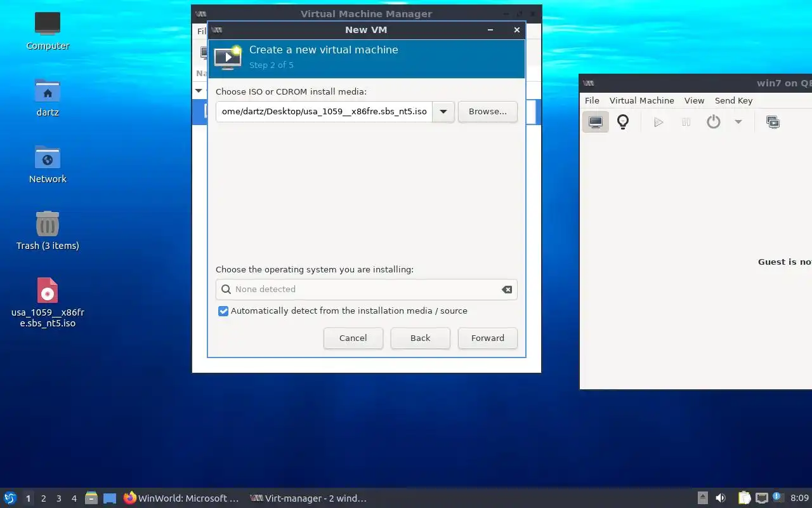Viewport: 812px width, 508px height.
Task: Click Browse to choose ISO file
Action: [488, 112]
